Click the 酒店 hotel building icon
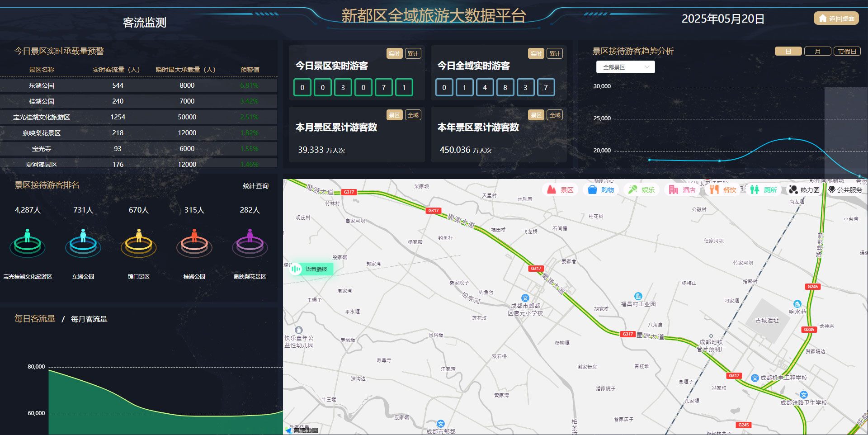The image size is (868, 435). pyautogui.click(x=674, y=190)
